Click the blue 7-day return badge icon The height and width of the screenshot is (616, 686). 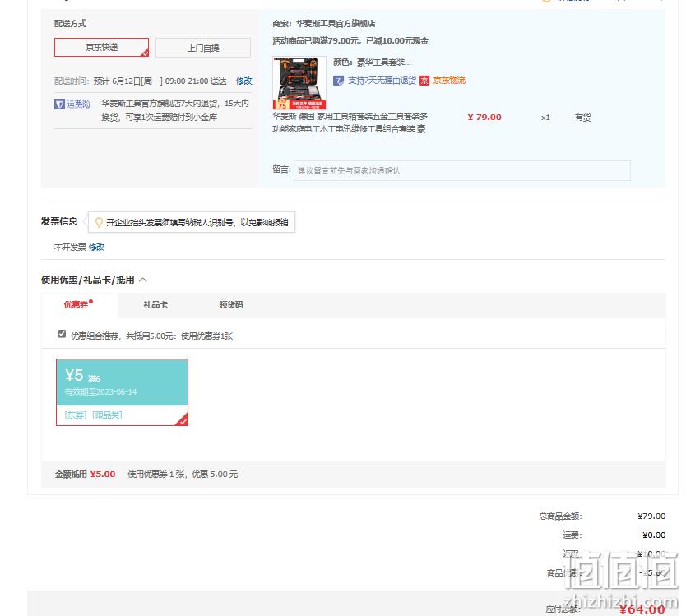(x=338, y=81)
